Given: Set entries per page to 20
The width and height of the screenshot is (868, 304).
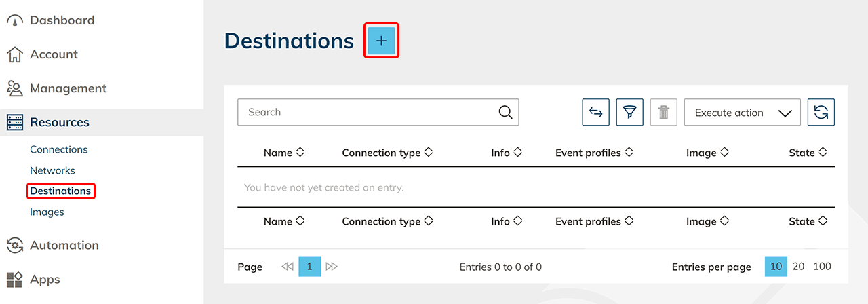Looking at the screenshot, I should click(x=798, y=267).
